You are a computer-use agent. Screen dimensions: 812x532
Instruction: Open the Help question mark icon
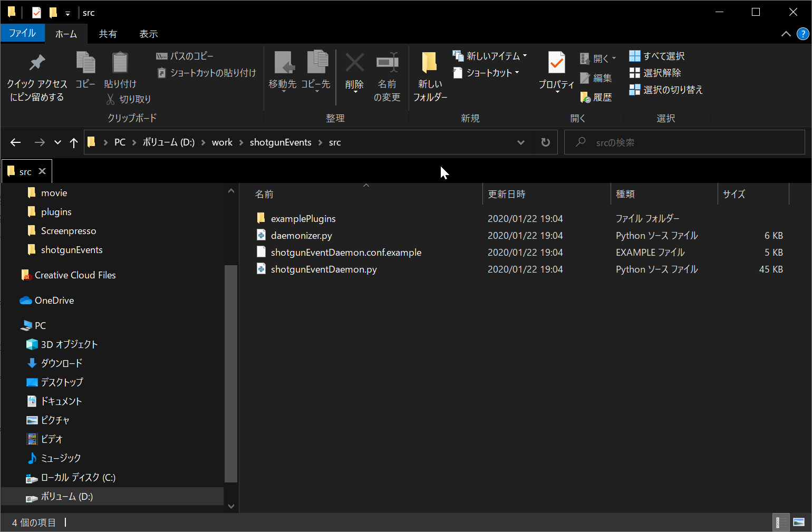click(x=803, y=34)
